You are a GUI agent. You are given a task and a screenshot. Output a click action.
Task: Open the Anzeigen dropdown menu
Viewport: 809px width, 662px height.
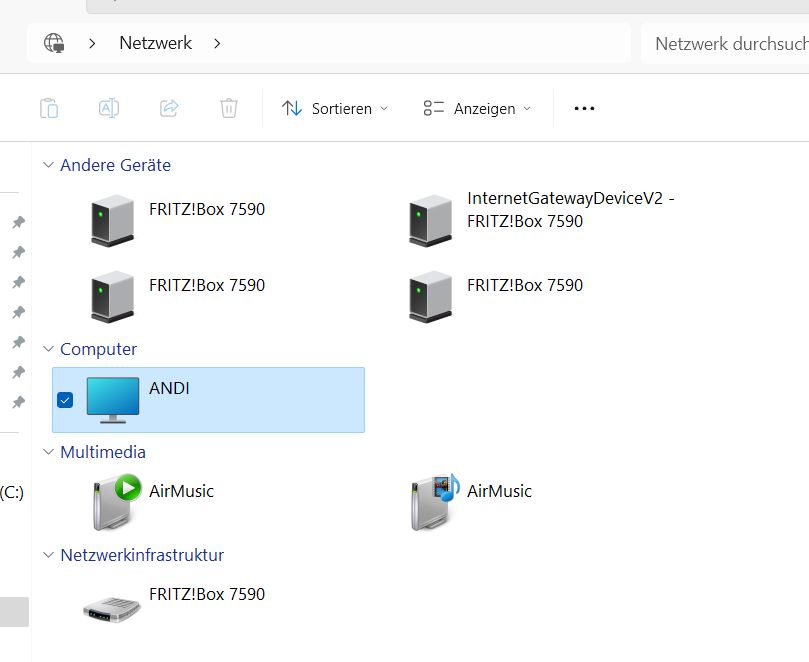point(477,108)
